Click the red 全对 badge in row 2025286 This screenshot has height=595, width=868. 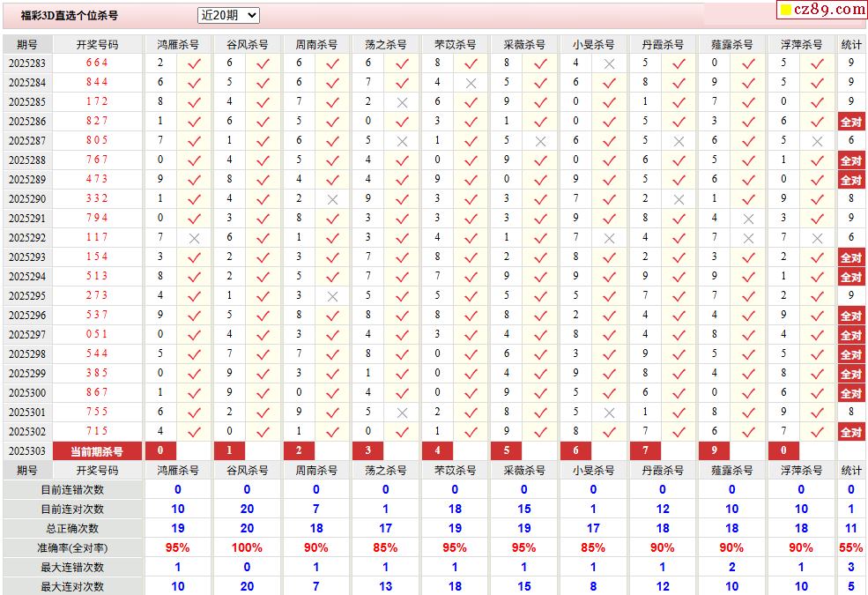click(x=850, y=122)
